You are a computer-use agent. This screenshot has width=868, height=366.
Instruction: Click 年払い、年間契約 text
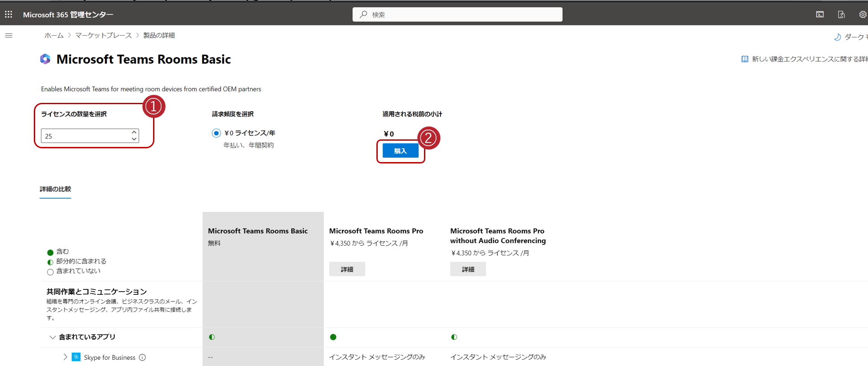pyautogui.click(x=248, y=145)
